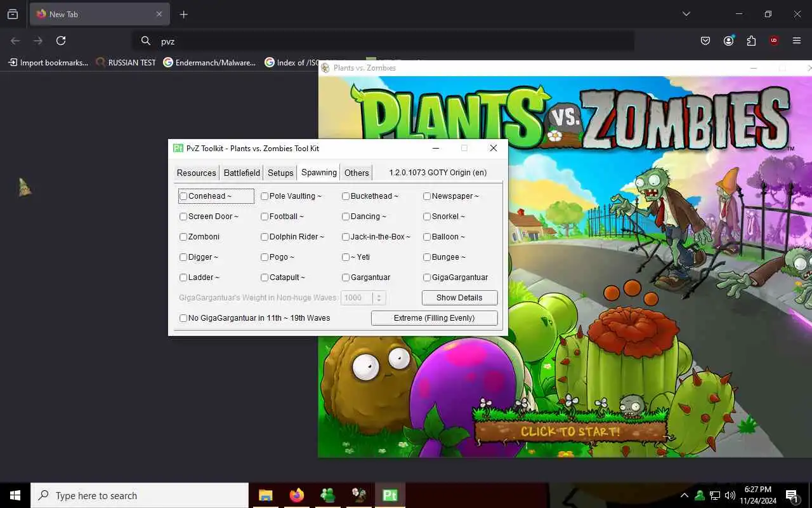Image resolution: width=812 pixels, height=508 pixels.
Task: Check the Zomboni checkbox
Action: coord(183,237)
